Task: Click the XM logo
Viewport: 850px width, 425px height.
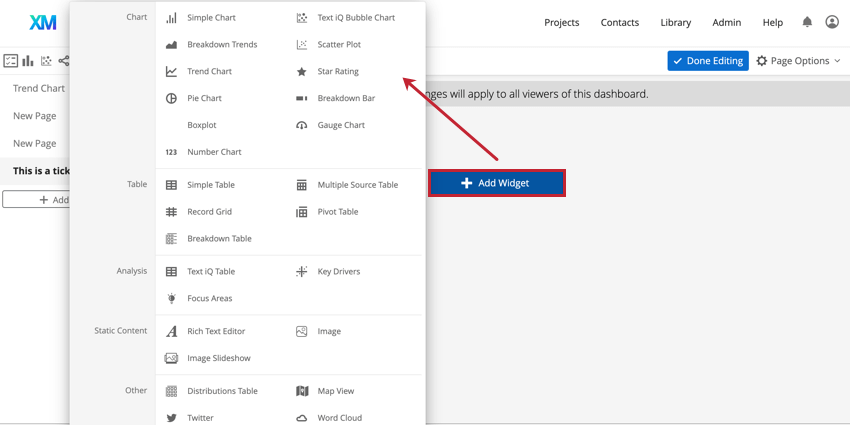Action: (x=43, y=22)
